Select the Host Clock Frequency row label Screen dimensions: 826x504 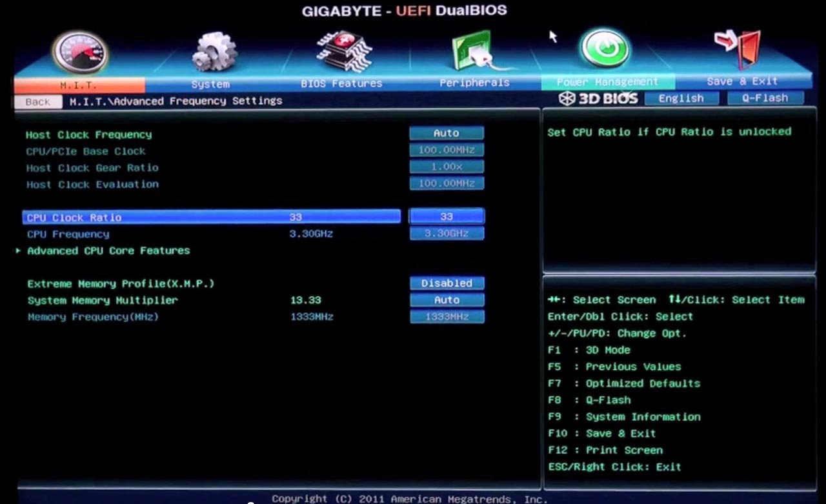pyautogui.click(x=89, y=135)
